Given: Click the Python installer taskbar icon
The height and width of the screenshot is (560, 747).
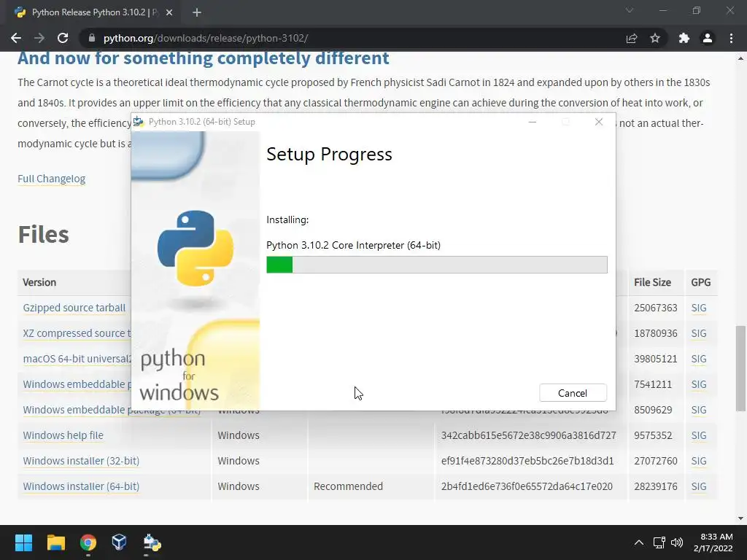Looking at the screenshot, I should [x=152, y=542].
